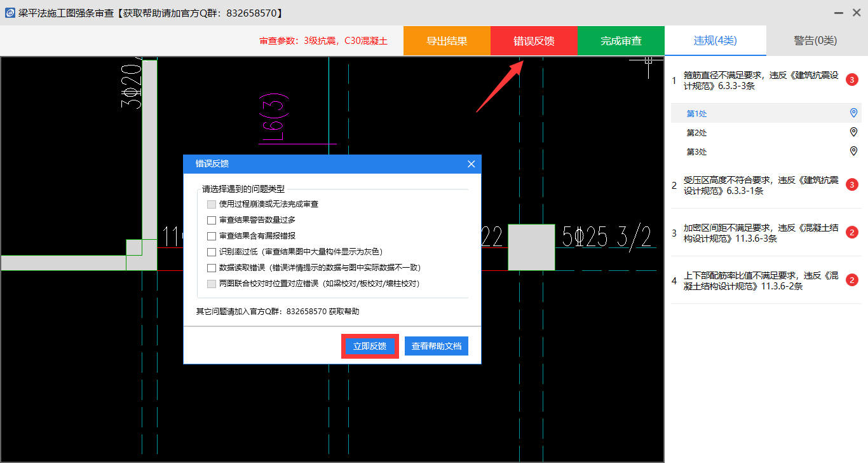Enable the 识别率过低 checkbox
The width and height of the screenshot is (868, 463).
tap(212, 252)
